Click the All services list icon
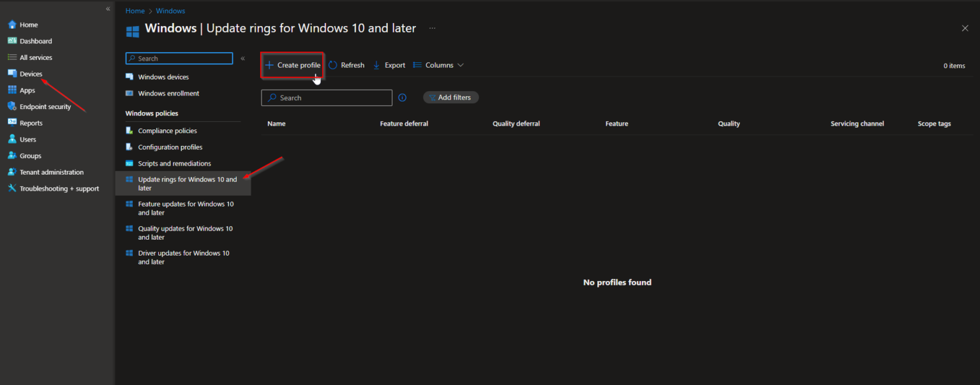 click(12, 57)
